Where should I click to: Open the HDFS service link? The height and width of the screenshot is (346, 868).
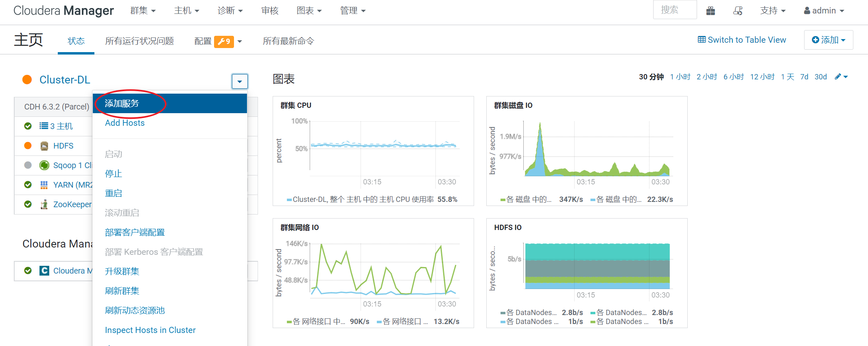[63, 146]
